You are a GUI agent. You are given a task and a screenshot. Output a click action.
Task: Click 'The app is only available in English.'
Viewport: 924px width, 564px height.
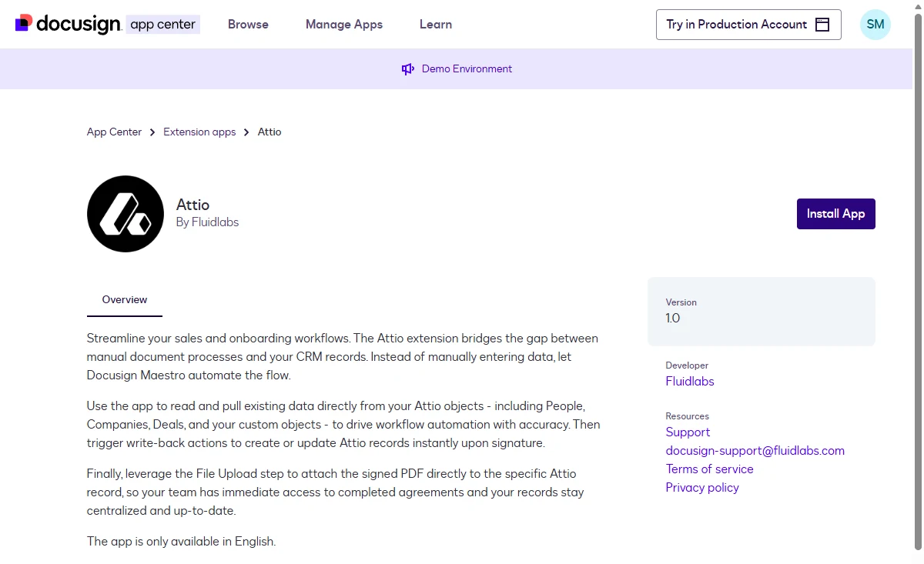181,542
